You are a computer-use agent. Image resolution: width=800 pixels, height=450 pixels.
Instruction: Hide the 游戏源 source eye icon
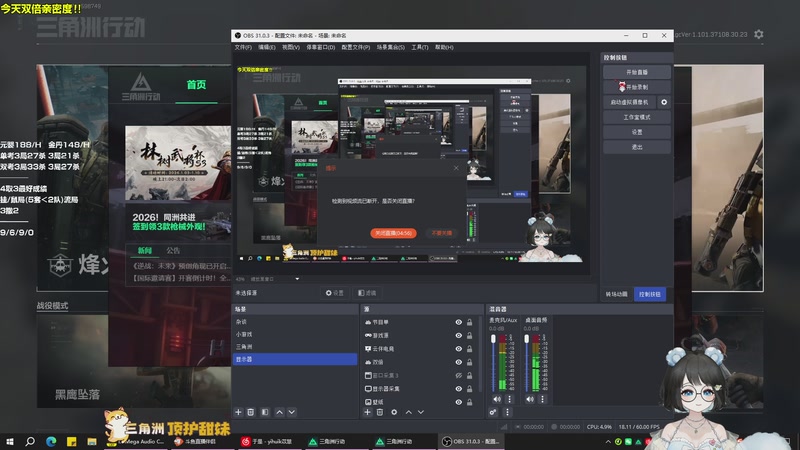[459, 335]
